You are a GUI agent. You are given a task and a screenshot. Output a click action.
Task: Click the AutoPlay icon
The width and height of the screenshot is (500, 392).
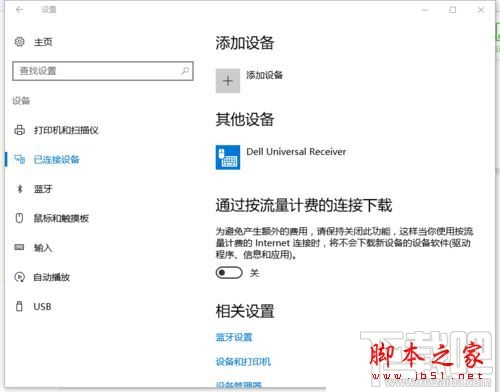19,277
